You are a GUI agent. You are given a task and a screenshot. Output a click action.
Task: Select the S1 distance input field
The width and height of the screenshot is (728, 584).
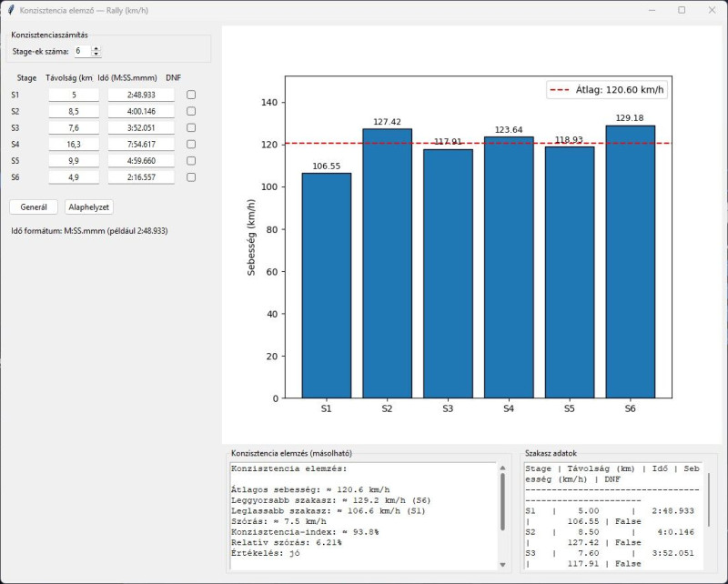74,95
